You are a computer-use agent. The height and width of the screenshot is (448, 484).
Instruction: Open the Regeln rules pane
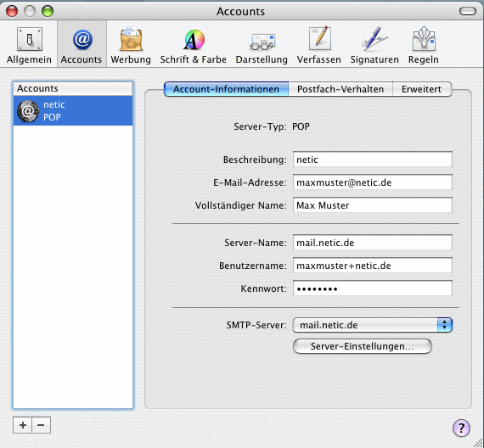[x=424, y=45]
